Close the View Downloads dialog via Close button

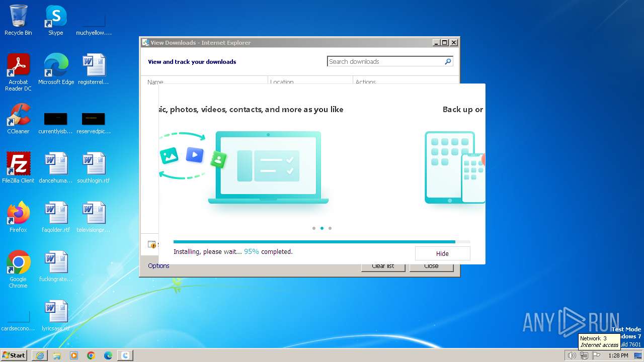(x=431, y=266)
